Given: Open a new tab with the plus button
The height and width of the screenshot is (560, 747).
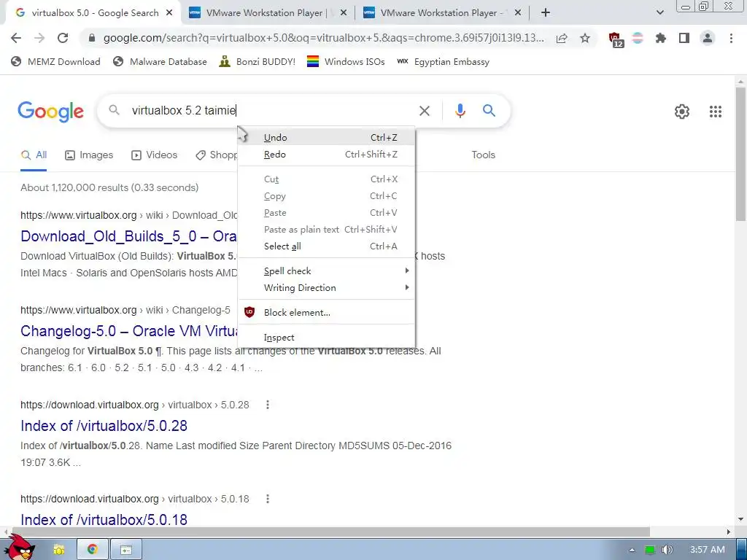Looking at the screenshot, I should [x=546, y=13].
